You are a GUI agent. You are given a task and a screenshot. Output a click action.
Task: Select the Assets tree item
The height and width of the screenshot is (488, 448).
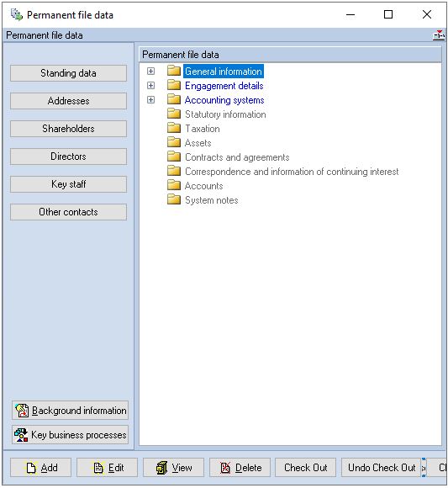click(x=198, y=143)
